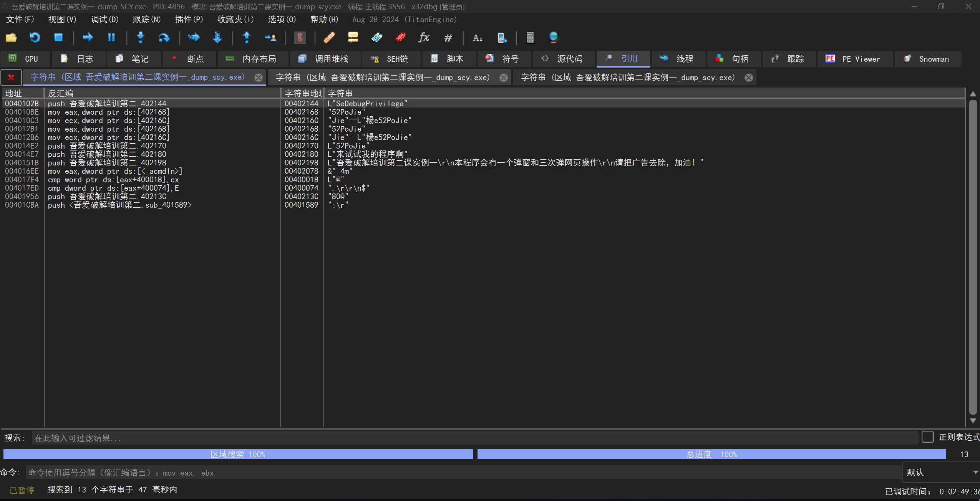Open 符号 symbols panel
Image resolution: width=980 pixels, height=501 pixels.
pos(511,58)
